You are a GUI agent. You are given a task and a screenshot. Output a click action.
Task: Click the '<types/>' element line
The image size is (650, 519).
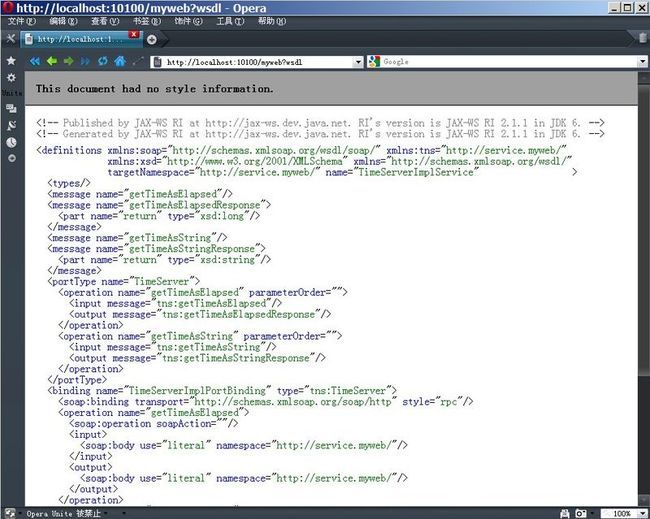coord(68,183)
